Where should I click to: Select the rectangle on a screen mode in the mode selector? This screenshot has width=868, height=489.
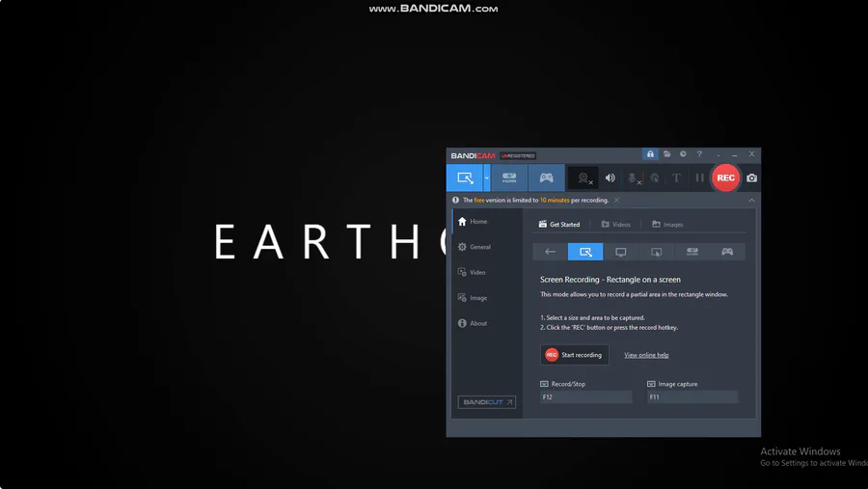click(x=585, y=252)
